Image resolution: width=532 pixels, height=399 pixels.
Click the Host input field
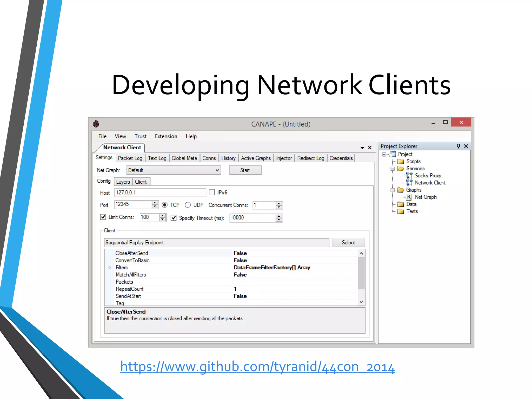pos(160,192)
